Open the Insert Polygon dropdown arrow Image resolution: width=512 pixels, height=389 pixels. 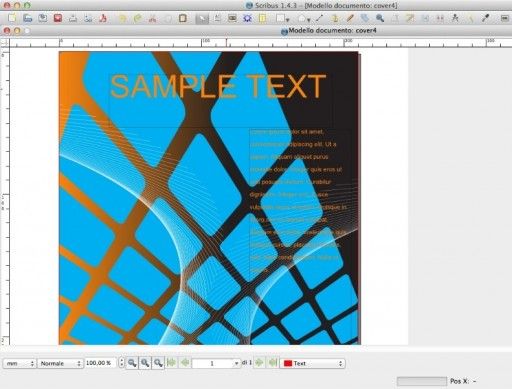point(309,20)
